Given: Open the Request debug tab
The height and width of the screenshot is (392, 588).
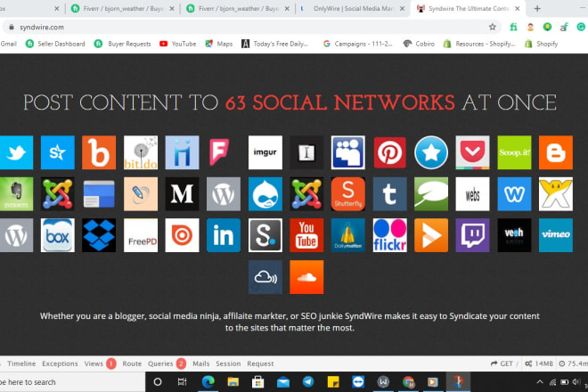Looking at the screenshot, I should click(x=260, y=363).
